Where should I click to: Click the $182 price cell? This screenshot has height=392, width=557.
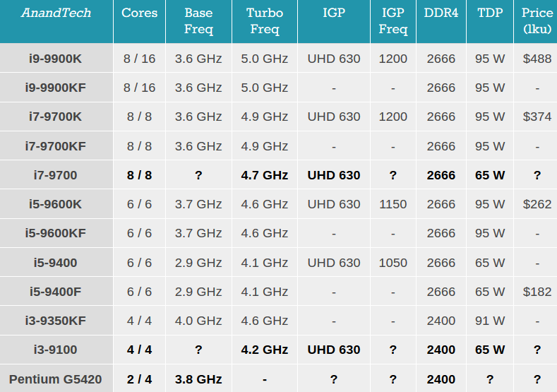coord(537,291)
